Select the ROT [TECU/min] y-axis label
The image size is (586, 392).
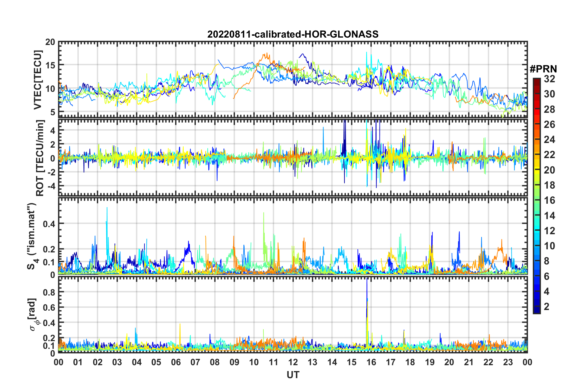click(40, 158)
